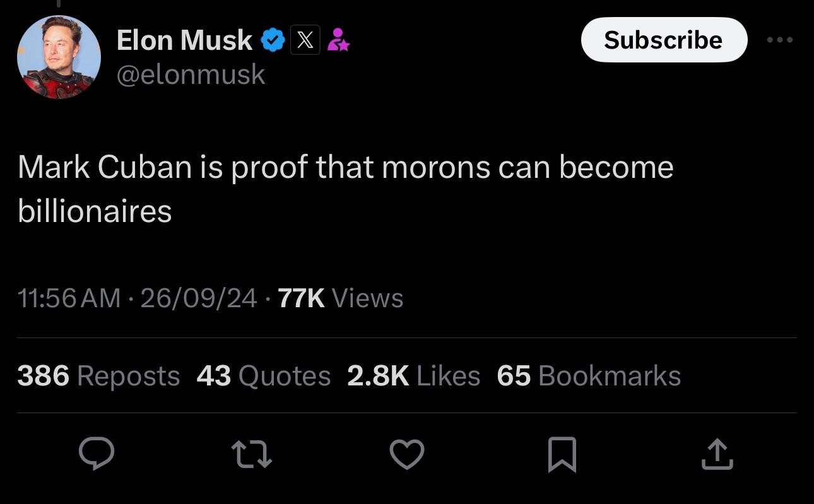814x504 pixels.
Task: Open the 65 Bookmarks count
Action: click(589, 376)
